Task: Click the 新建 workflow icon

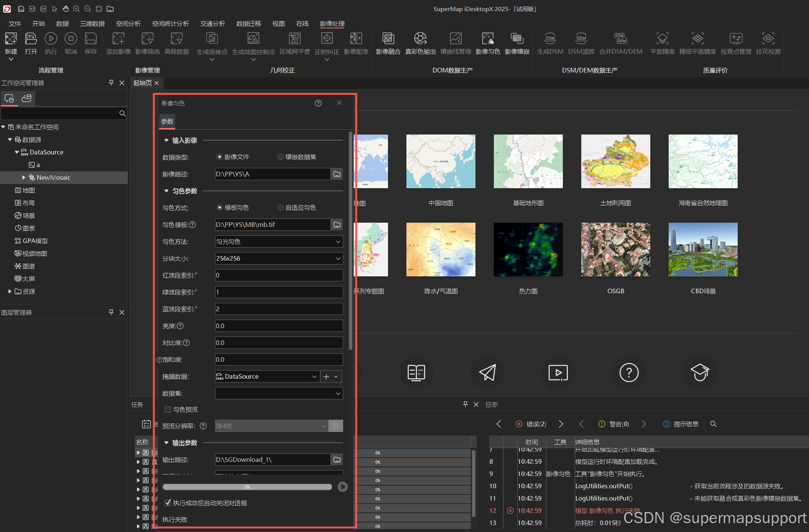Action: pyautogui.click(x=11, y=39)
